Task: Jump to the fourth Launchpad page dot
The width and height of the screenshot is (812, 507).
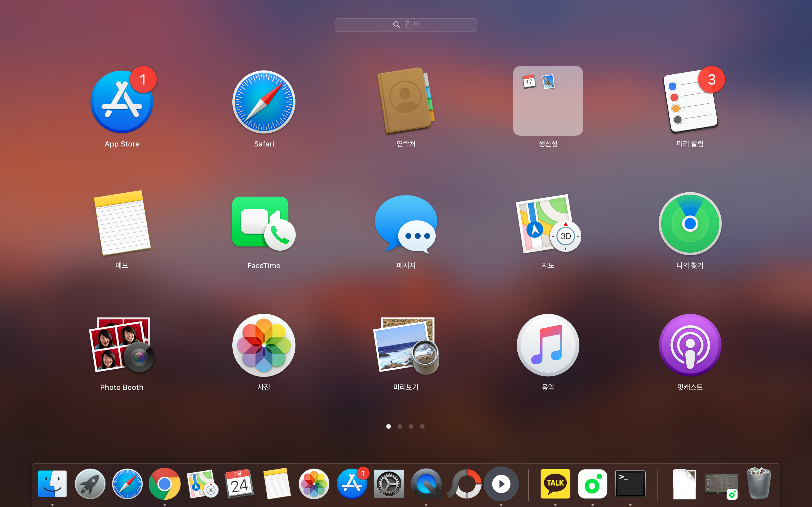Action: click(422, 426)
